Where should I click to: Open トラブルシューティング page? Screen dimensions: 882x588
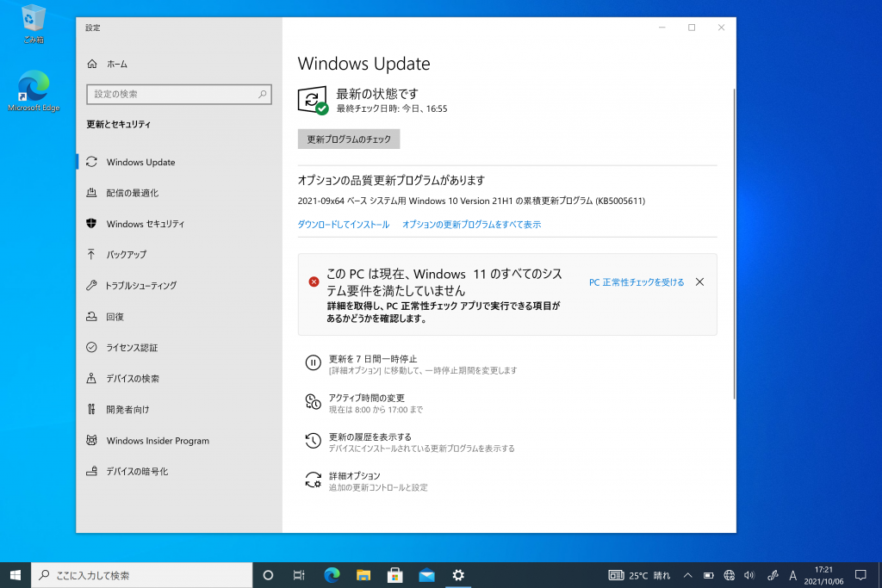pyautogui.click(x=140, y=286)
